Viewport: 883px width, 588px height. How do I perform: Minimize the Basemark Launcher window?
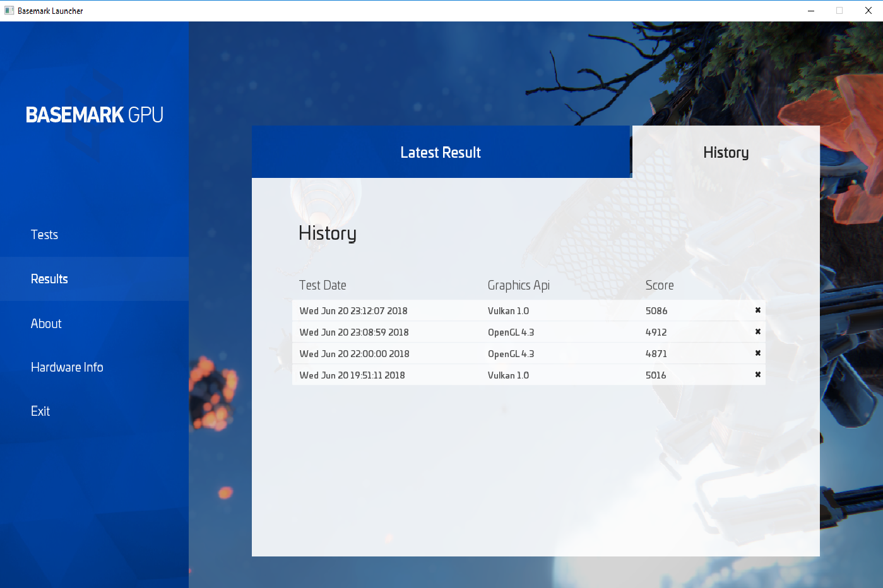[x=811, y=11]
